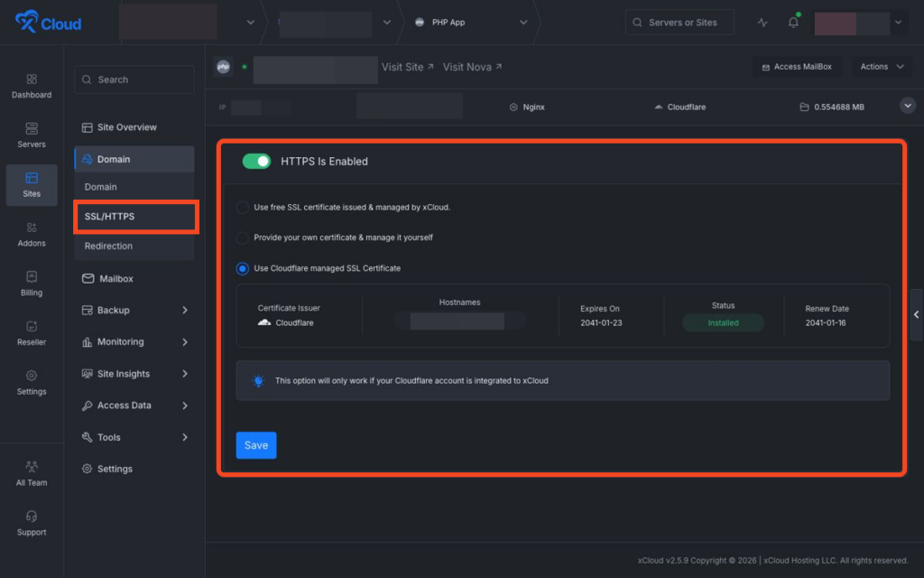Open the Actions dropdown

pos(882,67)
